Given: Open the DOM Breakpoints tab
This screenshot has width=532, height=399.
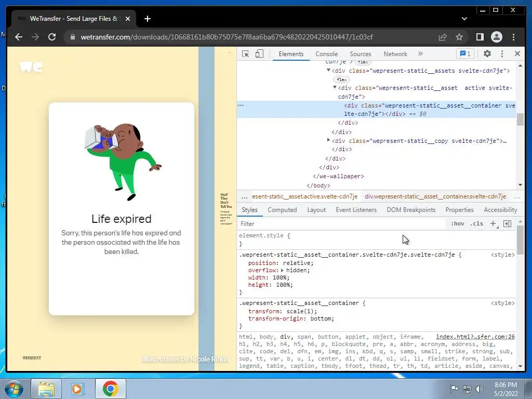Looking at the screenshot, I should tap(411, 210).
